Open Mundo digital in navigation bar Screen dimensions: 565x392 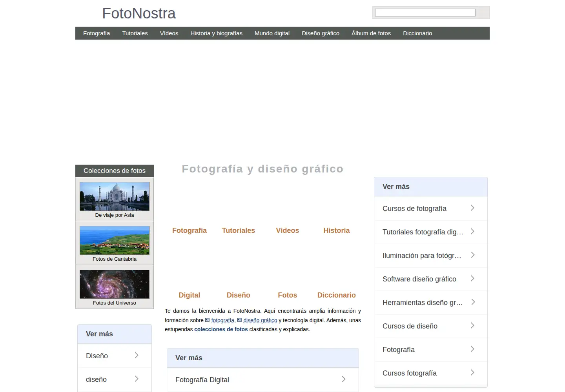tap(272, 33)
